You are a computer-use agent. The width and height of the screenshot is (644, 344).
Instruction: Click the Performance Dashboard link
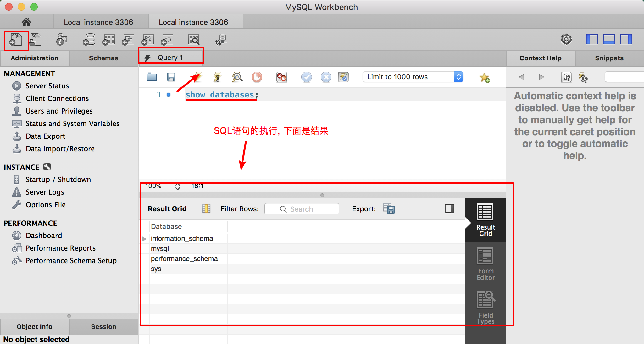(43, 234)
